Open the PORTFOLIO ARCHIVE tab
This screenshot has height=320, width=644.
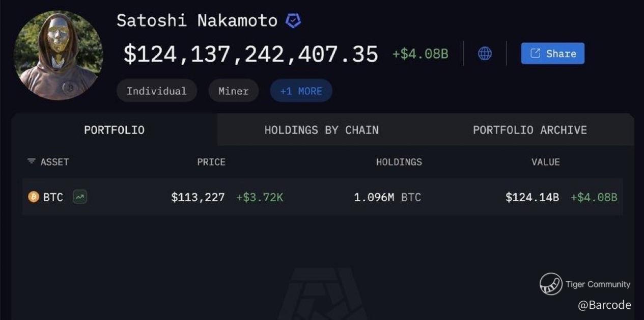tap(530, 130)
